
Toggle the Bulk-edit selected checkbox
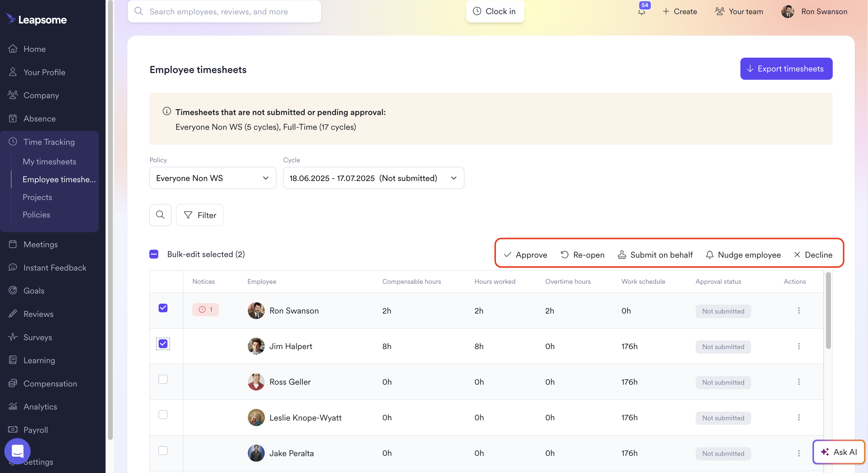click(x=154, y=254)
